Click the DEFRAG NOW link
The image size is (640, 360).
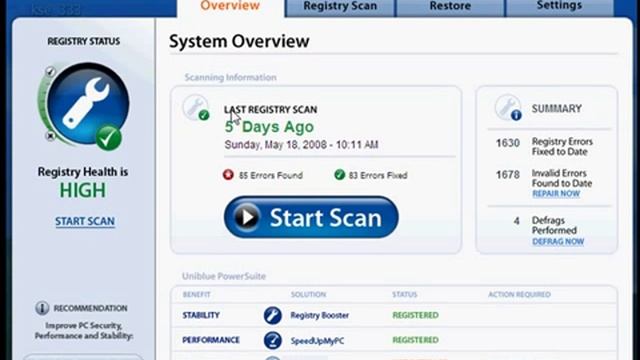click(558, 242)
